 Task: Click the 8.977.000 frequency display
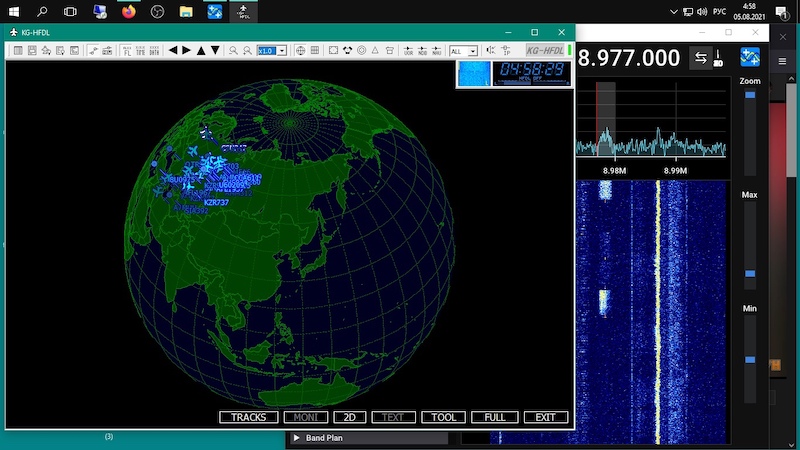[629, 58]
